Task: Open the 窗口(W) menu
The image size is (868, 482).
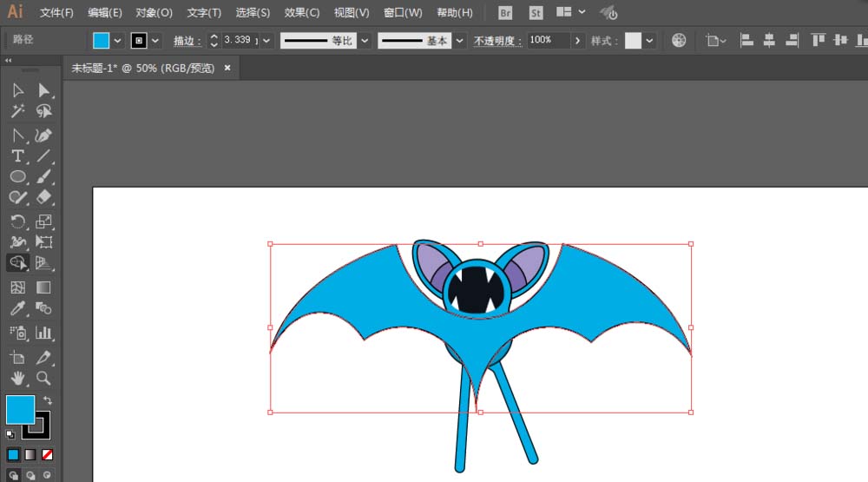Action: [403, 13]
